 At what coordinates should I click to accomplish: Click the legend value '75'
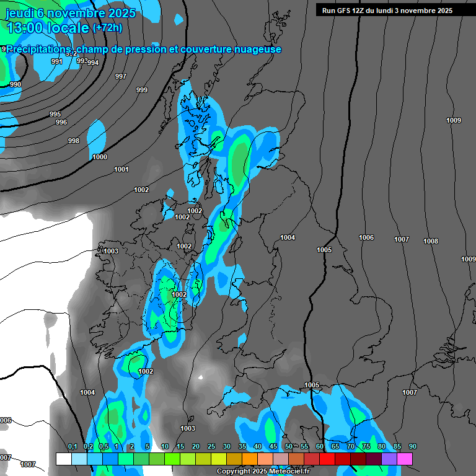tap(366, 446)
